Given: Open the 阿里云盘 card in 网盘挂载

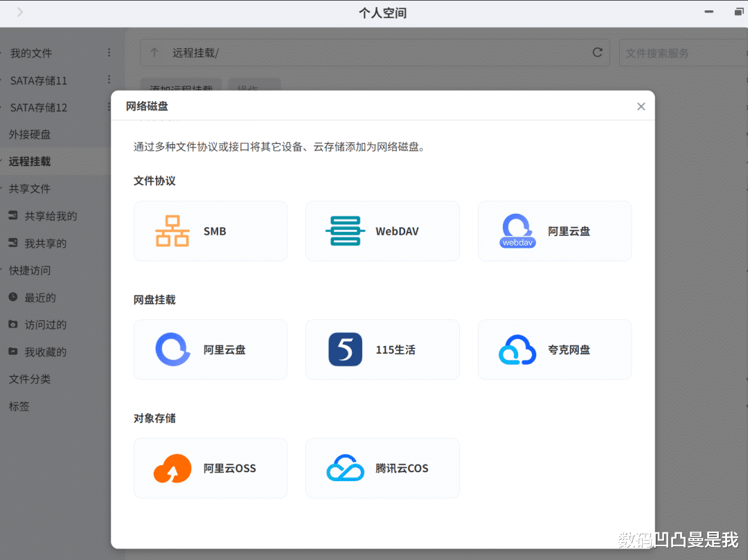Looking at the screenshot, I should [211, 350].
